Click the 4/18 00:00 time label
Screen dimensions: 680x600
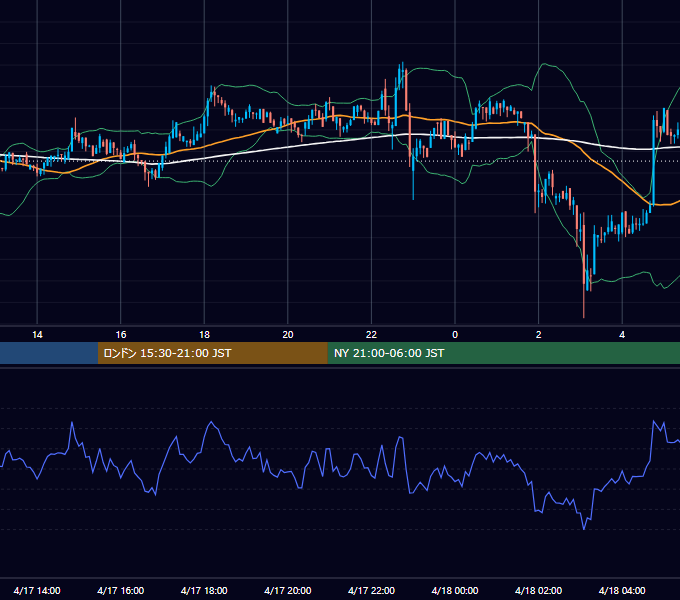[x=455, y=590]
